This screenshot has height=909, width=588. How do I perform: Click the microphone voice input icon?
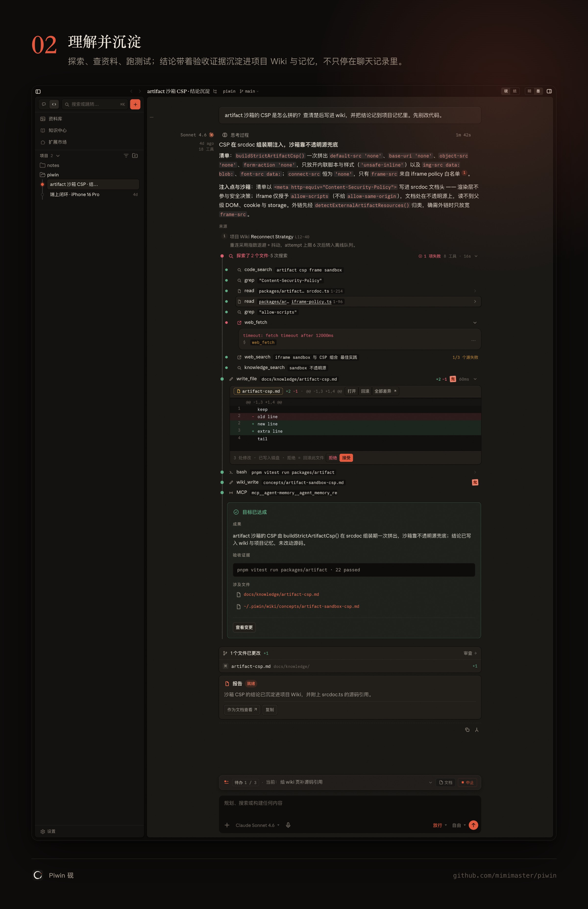(x=288, y=825)
